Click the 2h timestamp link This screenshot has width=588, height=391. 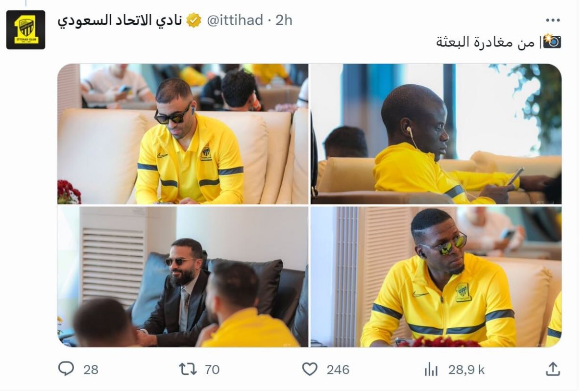(284, 21)
